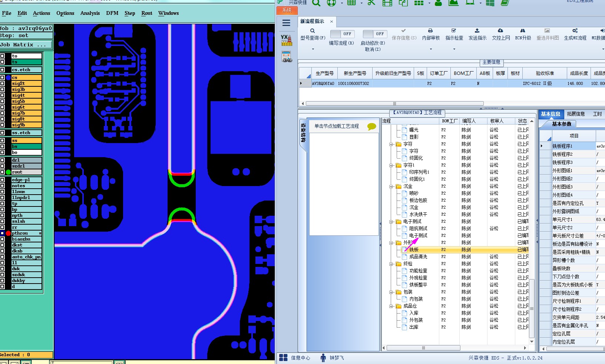Viewport: 605px width, 364px height.
Task: Switch to the 拓展信息 tab
Action: click(576, 114)
